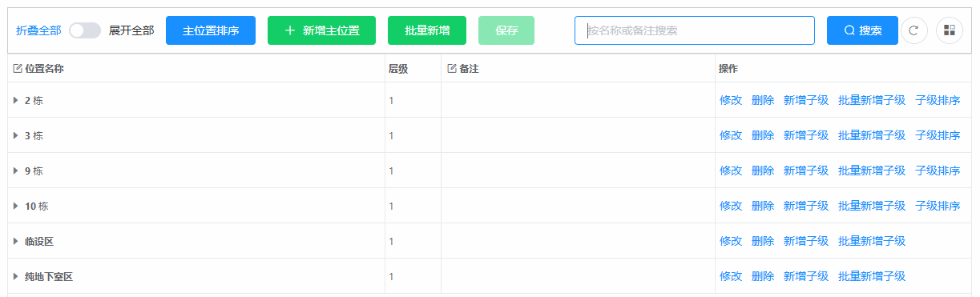The height and width of the screenshot is (297, 980).
Task: Expand the 临设区 row
Action: [x=16, y=241]
